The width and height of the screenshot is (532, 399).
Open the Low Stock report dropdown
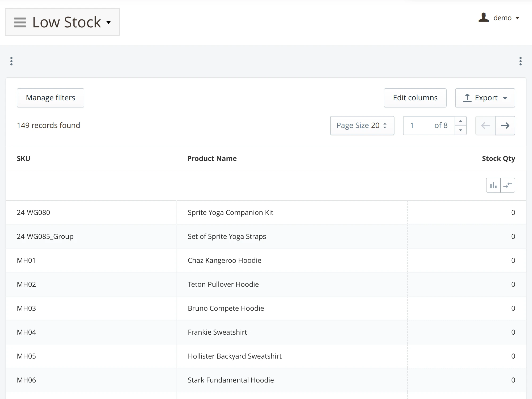109,23
